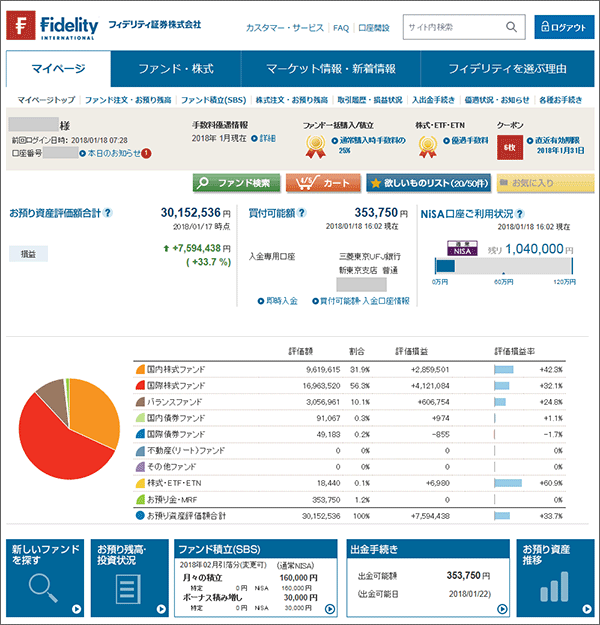Click the NISA usage progress bar
This screenshot has width=600, height=625.
504,266
